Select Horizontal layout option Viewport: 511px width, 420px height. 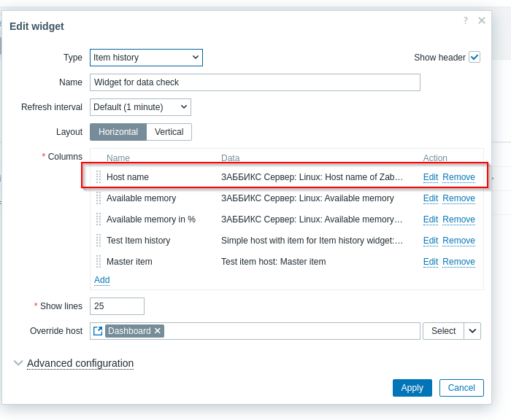(118, 132)
